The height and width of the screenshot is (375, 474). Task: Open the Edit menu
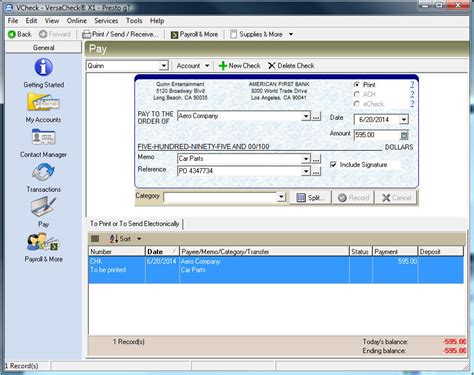click(x=31, y=21)
